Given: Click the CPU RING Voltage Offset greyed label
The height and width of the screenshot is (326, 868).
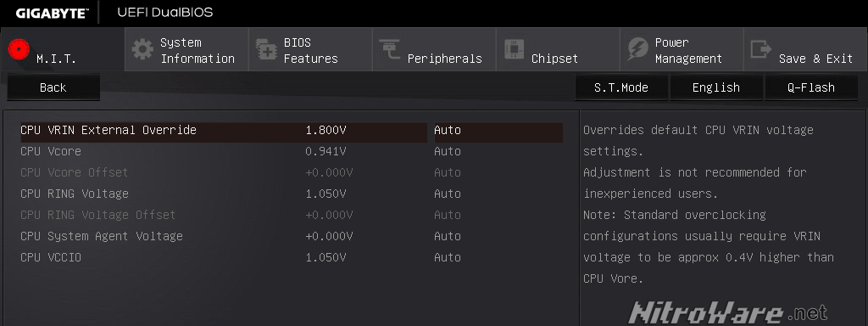Looking at the screenshot, I should [98, 215].
